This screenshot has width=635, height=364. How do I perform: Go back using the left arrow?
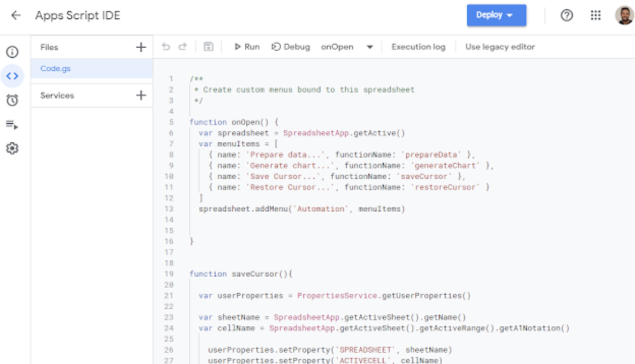[16, 15]
